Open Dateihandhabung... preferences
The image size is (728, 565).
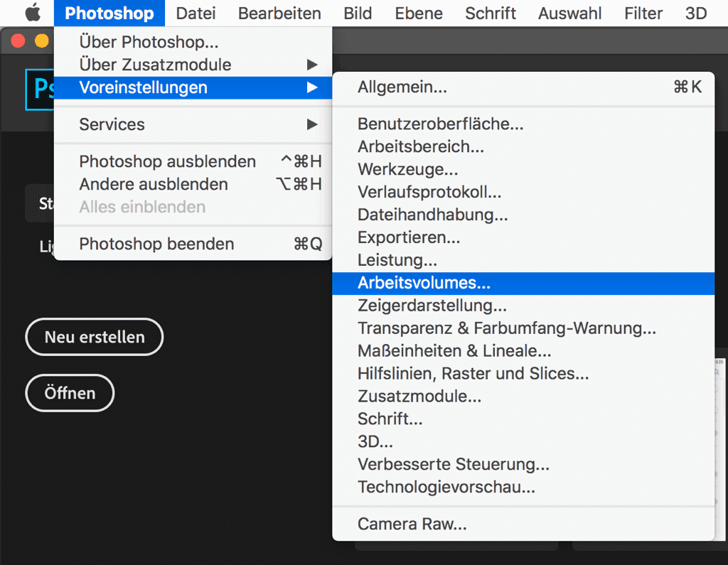(523, 215)
